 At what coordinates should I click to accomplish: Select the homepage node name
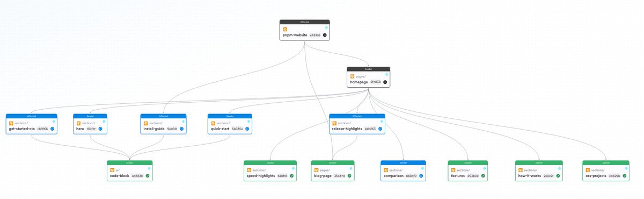358,82
